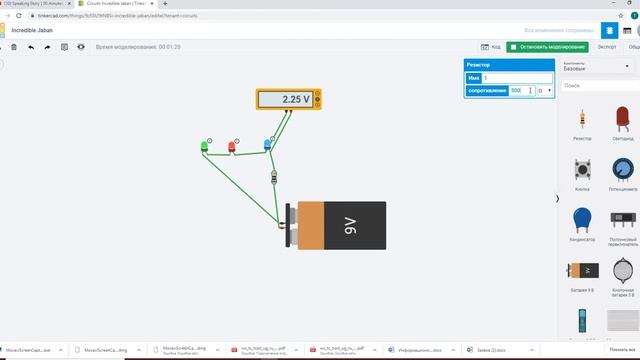Open options for the first MovaviScreenCapt download

60,350
